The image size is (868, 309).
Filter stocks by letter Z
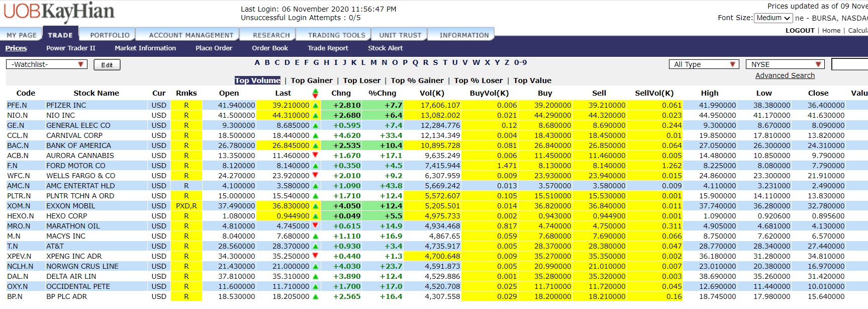507,63
